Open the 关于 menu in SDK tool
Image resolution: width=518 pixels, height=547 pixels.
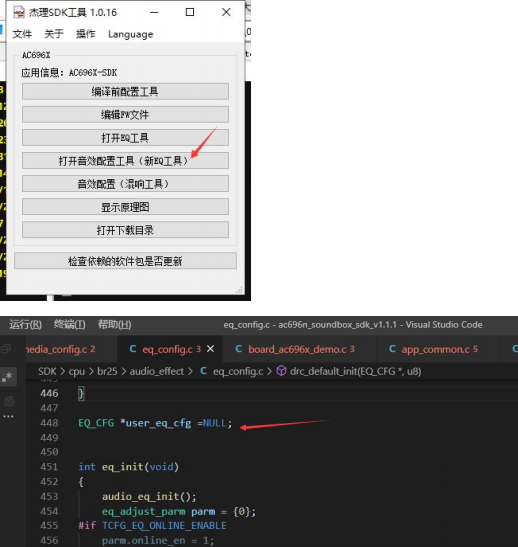(x=54, y=34)
